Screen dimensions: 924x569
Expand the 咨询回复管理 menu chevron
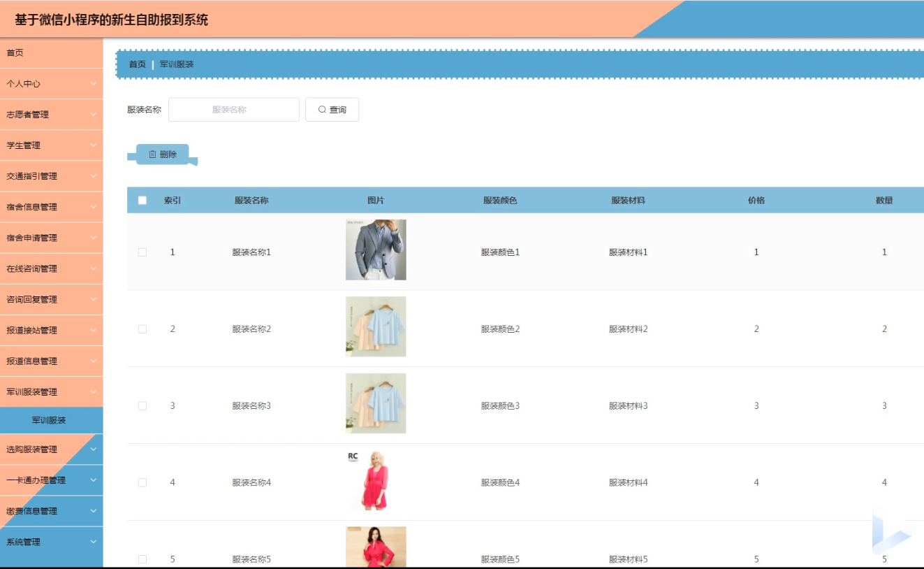coord(94,299)
